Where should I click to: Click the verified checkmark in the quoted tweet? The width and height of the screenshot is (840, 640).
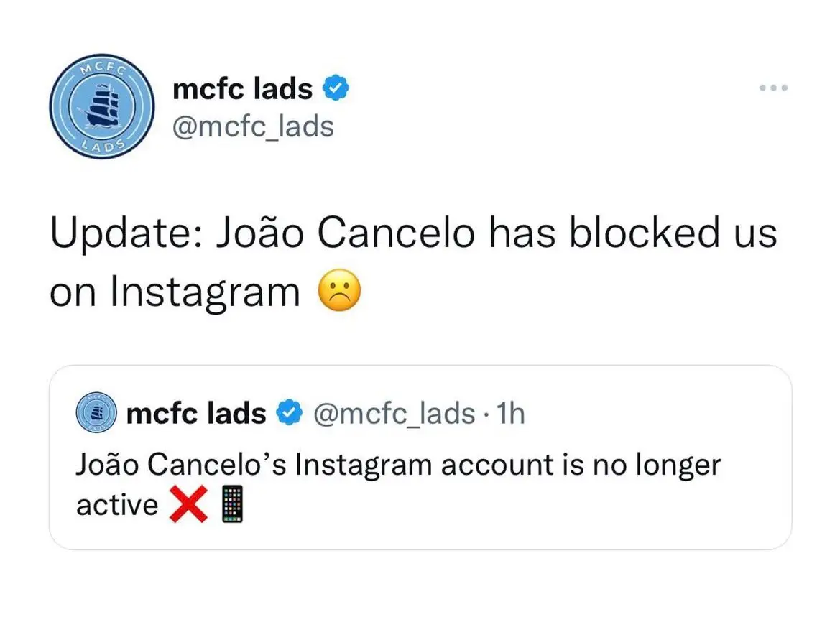(x=287, y=413)
